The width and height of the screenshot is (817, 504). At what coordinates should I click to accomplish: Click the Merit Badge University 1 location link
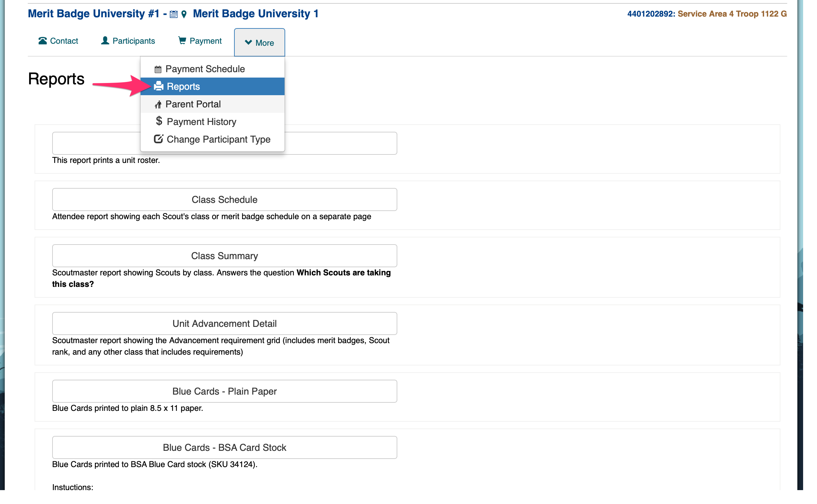[x=256, y=14]
